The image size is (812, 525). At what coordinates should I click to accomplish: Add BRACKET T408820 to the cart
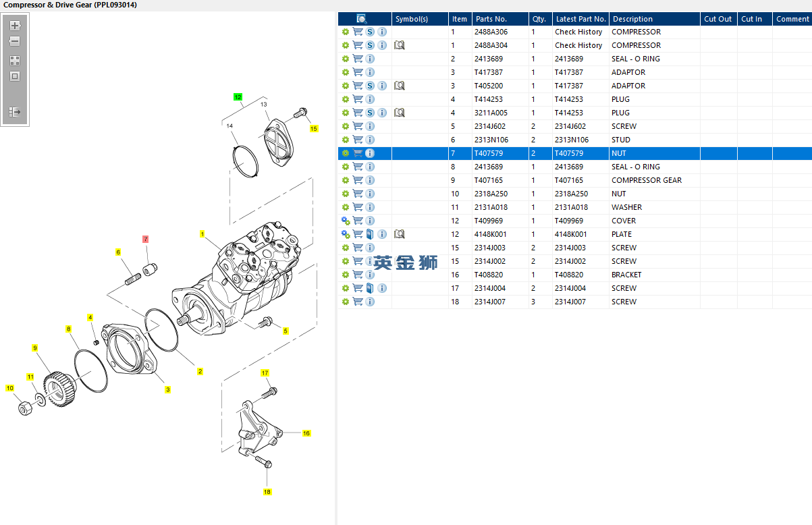point(358,275)
